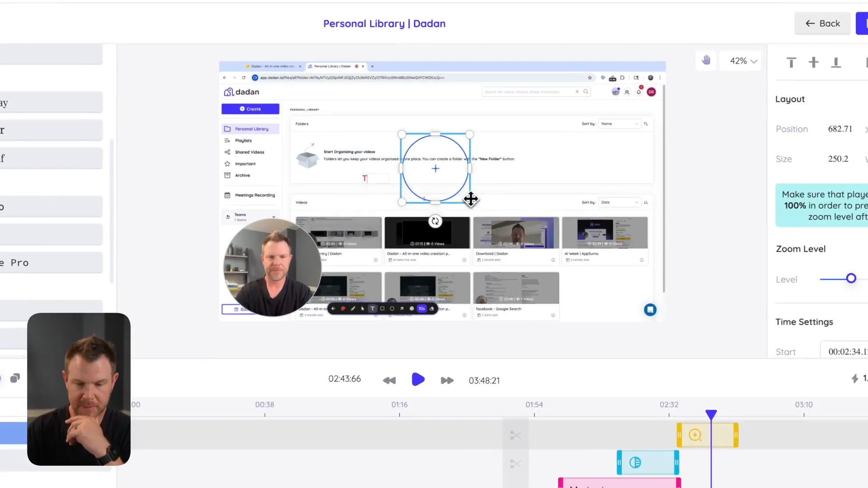Click the 10s timer in the annotation bar

422,309
